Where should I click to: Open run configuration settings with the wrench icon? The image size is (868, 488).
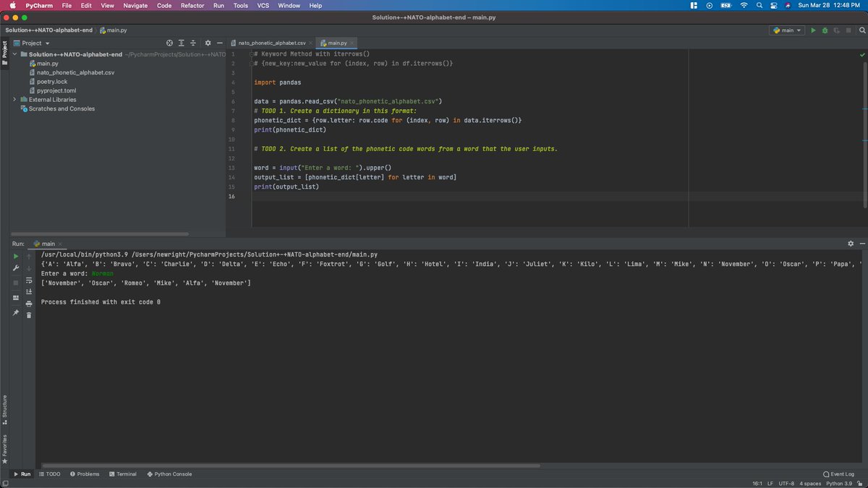(x=16, y=267)
